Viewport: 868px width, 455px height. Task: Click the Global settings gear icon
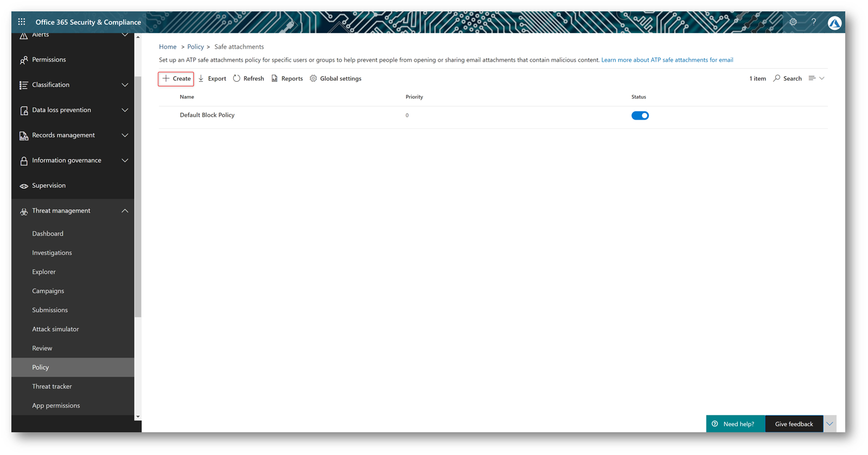pos(313,79)
